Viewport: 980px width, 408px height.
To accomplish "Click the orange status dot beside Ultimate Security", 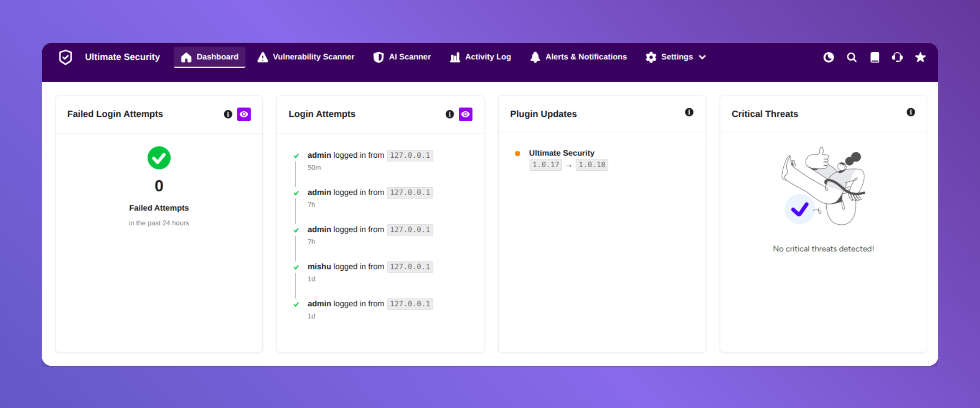I will [x=517, y=153].
